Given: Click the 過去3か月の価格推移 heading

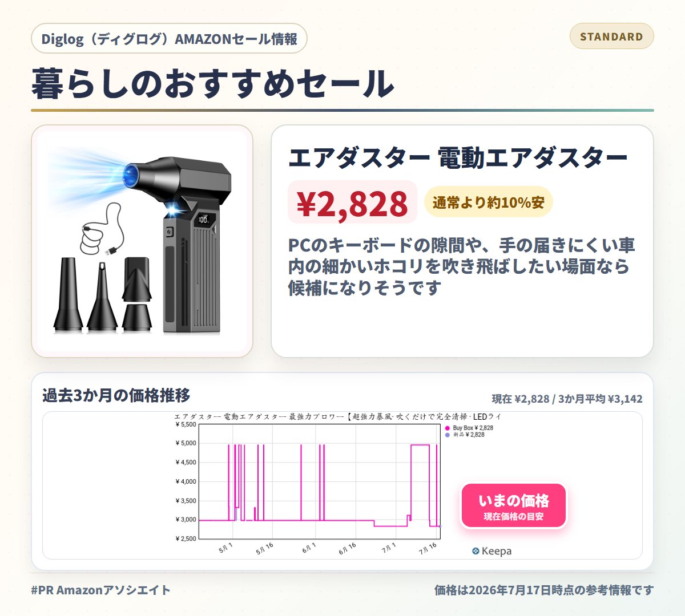Looking at the screenshot, I should pos(116,395).
